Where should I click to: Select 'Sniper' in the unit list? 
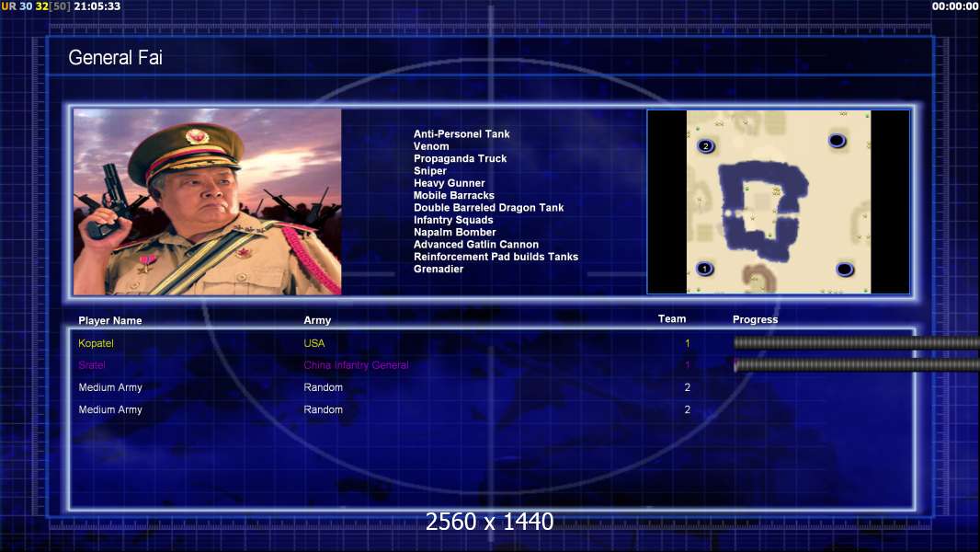click(x=430, y=171)
